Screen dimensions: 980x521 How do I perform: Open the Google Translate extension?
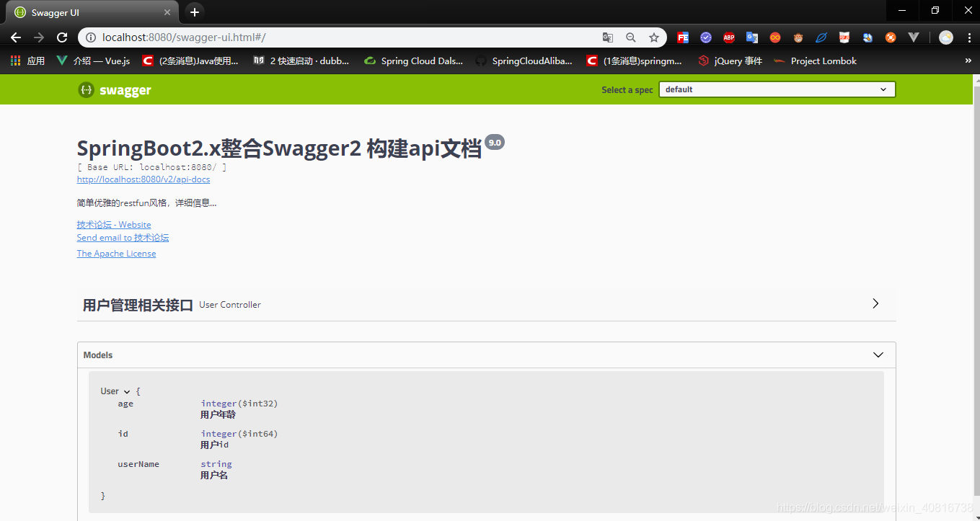pos(752,37)
